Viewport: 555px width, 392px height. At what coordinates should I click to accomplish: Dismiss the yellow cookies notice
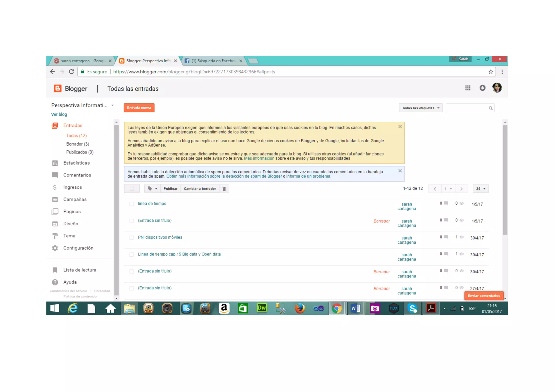click(400, 127)
